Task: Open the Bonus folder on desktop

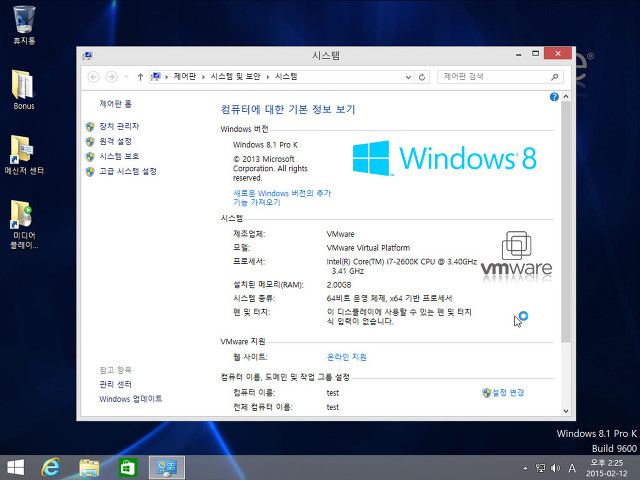Action: point(24,89)
